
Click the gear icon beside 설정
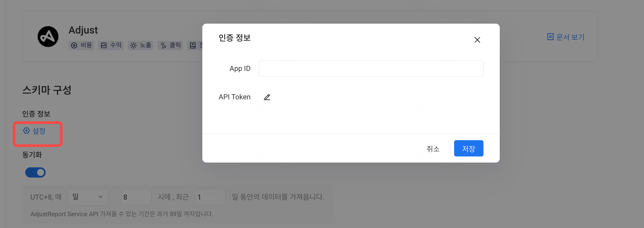27,130
